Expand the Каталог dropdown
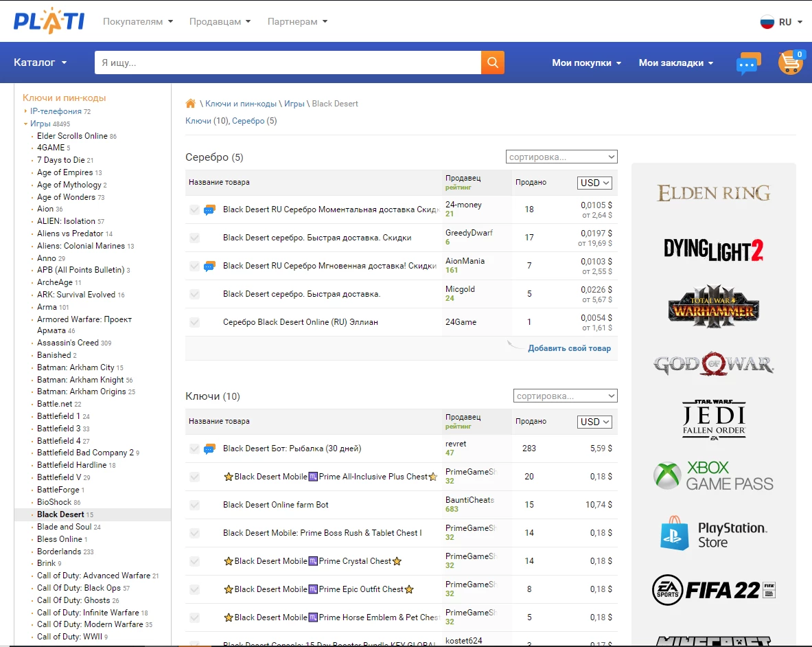Image resolution: width=812 pixels, height=647 pixels. [x=40, y=63]
